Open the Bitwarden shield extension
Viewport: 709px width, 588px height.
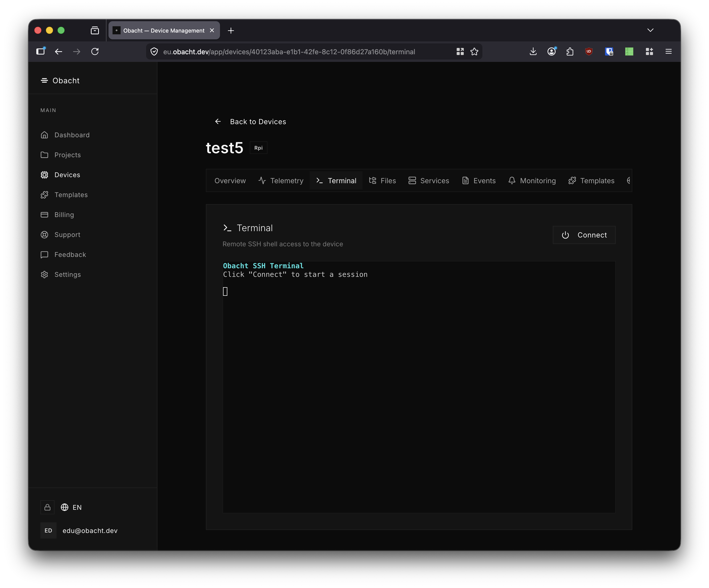coord(609,51)
